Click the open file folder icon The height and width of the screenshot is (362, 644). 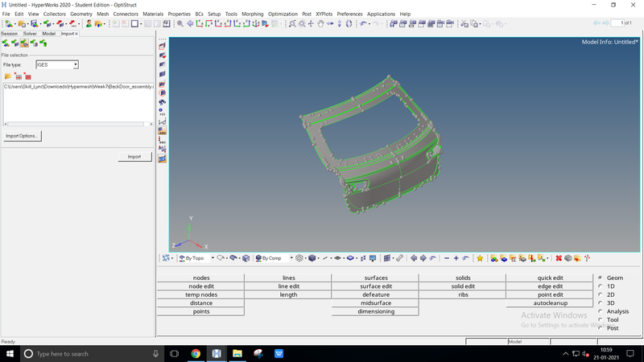(x=7, y=76)
